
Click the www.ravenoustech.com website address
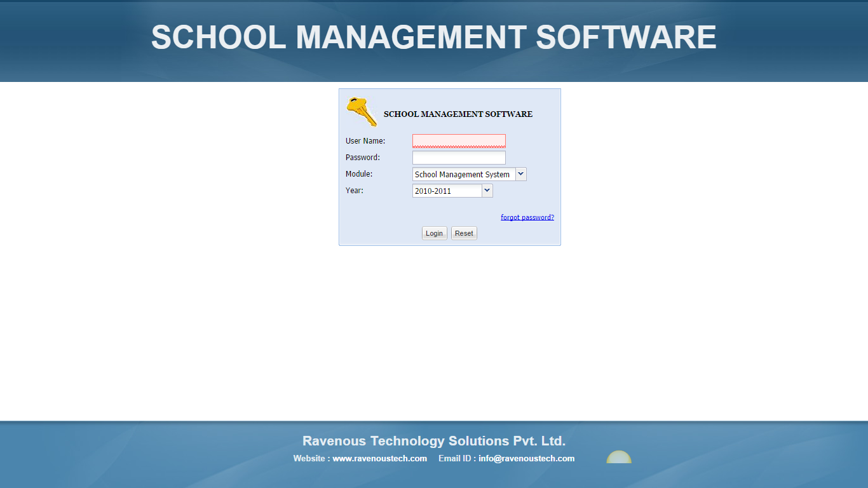point(379,458)
